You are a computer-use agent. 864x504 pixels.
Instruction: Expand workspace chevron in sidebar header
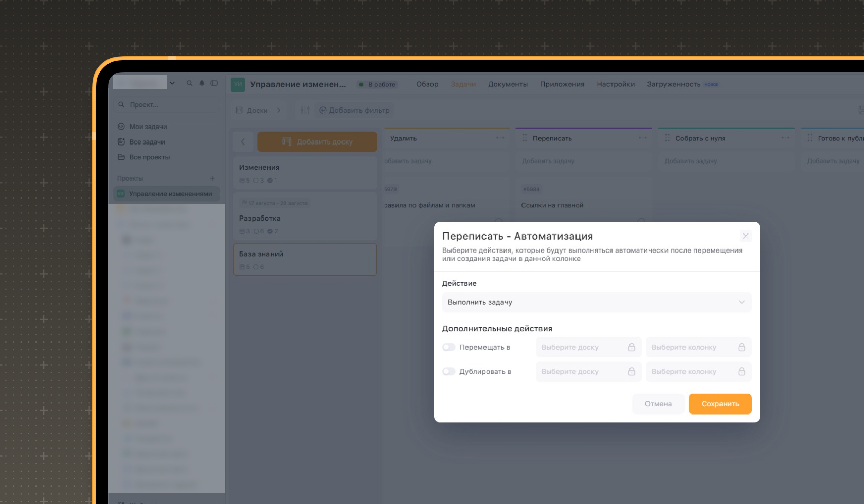(x=172, y=83)
